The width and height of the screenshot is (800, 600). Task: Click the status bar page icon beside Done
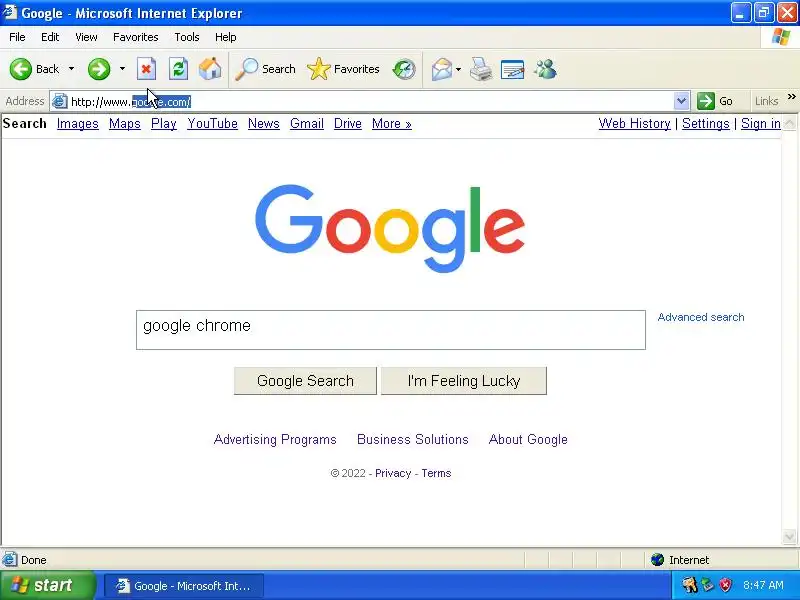(x=9, y=560)
